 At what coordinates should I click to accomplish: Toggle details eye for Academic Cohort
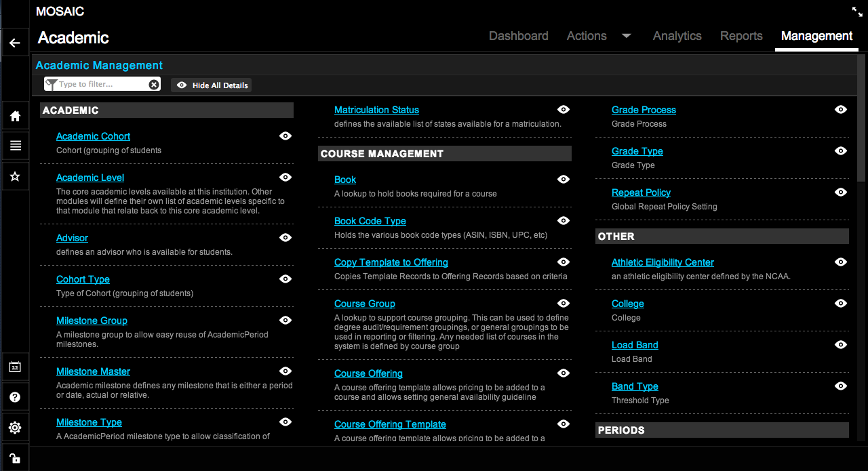coord(285,136)
